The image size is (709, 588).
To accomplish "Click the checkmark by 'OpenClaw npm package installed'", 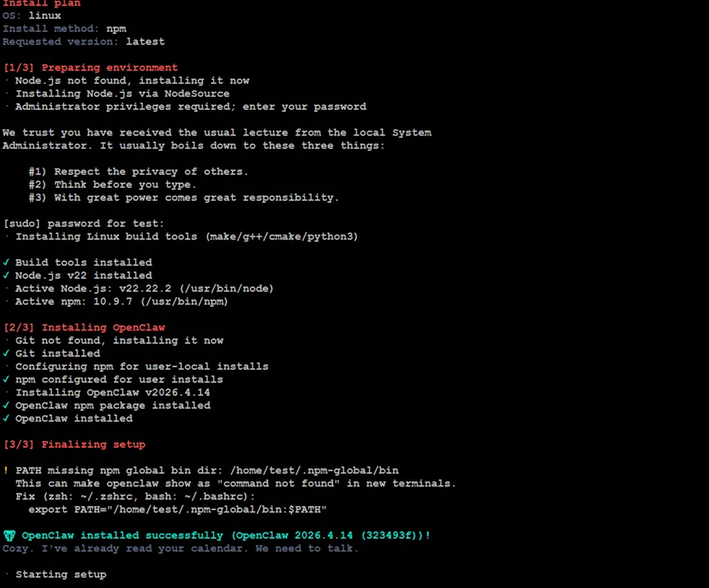I will [6, 405].
